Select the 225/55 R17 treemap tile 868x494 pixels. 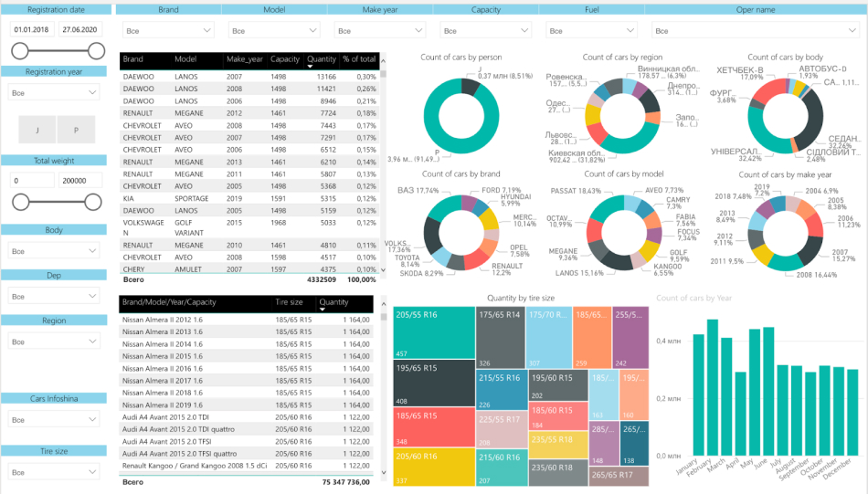[502, 429]
